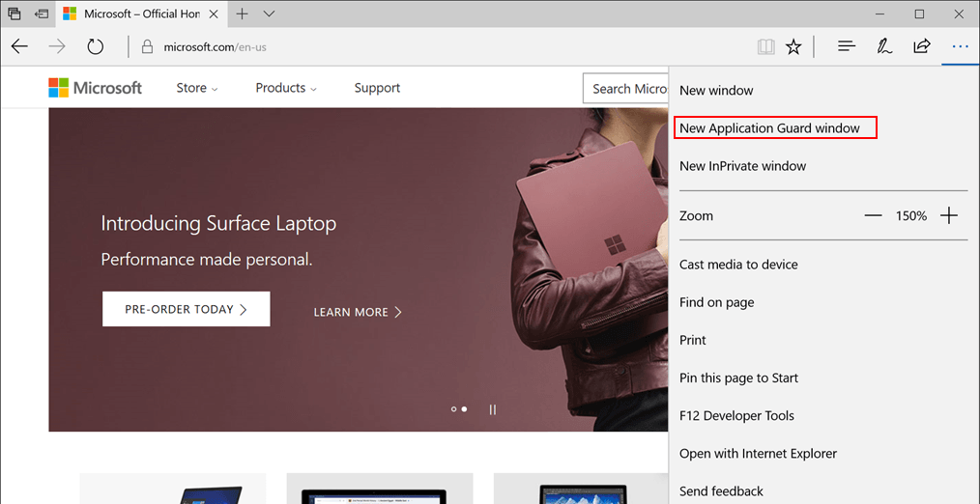This screenshot has height=504, width=980.
Task: Select the Microsoft – Official Home tab
Action: [x=141, y=14]
